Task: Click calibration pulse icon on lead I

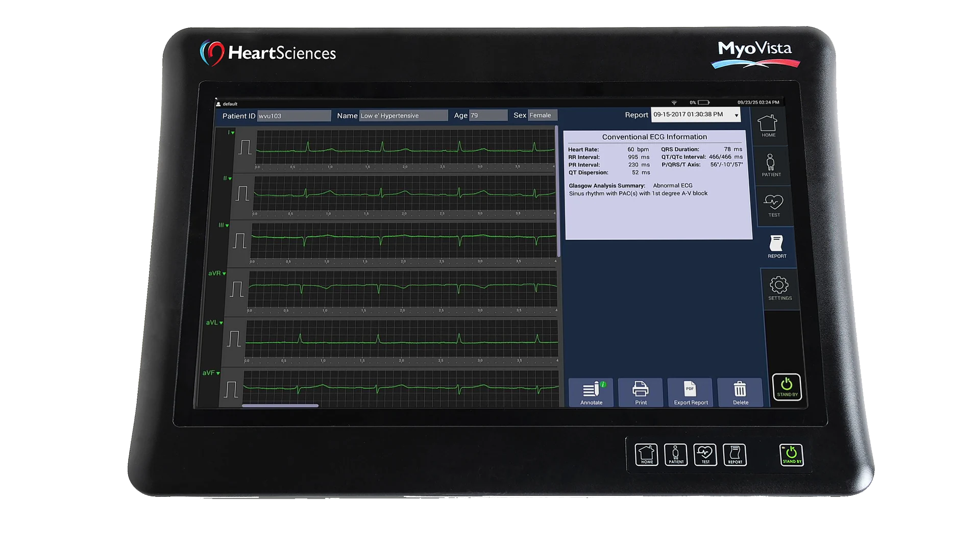Action: coord(246,147)
